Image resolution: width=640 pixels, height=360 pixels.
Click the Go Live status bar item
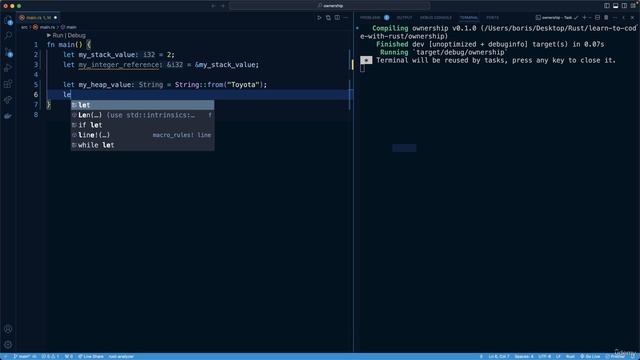point(590,356)
